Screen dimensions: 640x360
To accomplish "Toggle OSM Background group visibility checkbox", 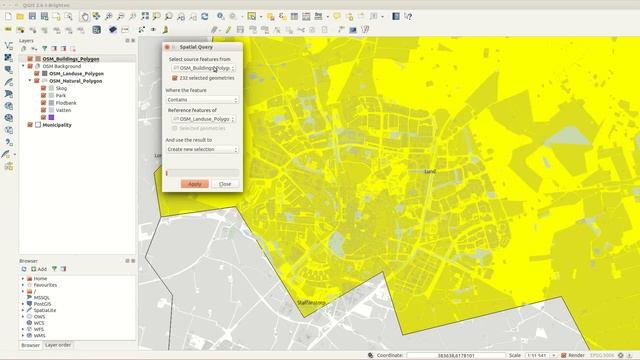I will [x=30, y=66].
